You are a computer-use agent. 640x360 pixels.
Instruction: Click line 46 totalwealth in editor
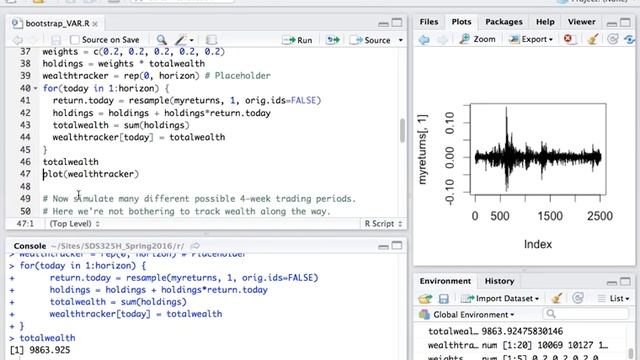71,162
